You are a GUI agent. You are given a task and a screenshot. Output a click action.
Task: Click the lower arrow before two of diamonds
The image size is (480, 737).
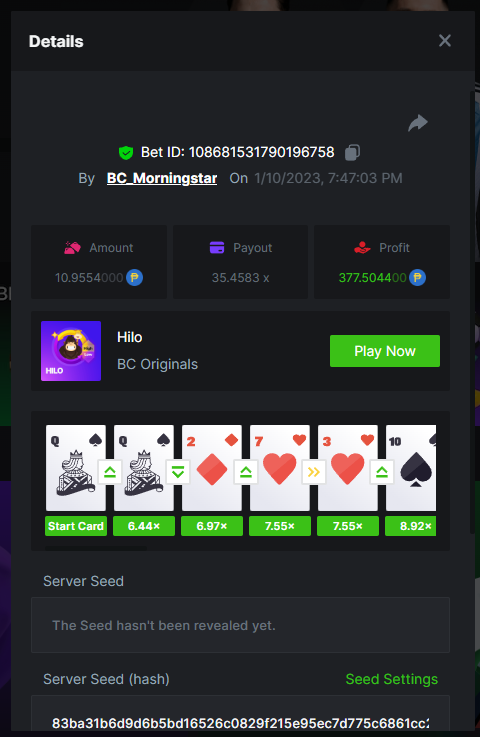pos(178,472)
